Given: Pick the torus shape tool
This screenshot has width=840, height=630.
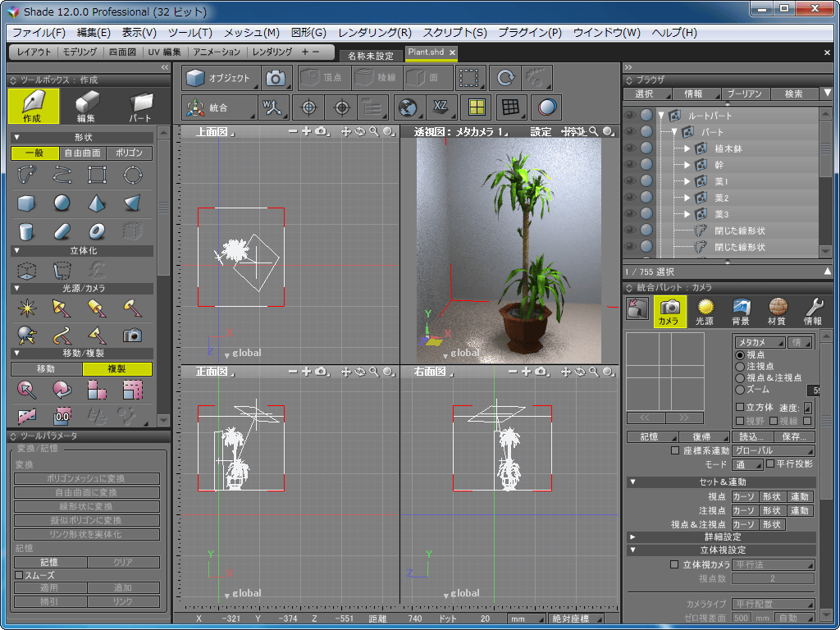Looking at the screenshot, I should (97, 231).
